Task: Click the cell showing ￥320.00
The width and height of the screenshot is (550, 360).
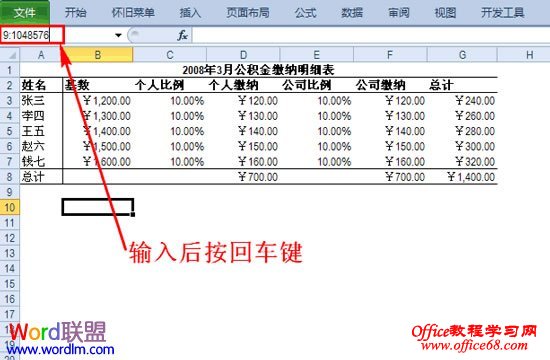Action: click(462, 161)
